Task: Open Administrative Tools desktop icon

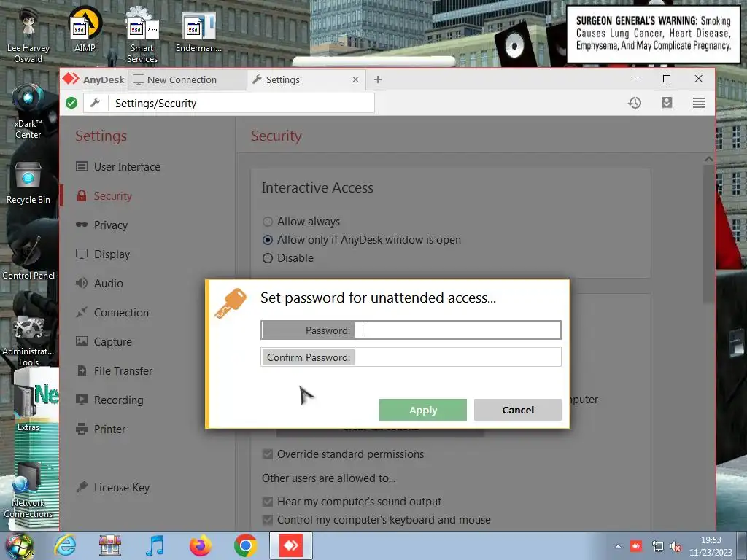Action: pos(28,340)
